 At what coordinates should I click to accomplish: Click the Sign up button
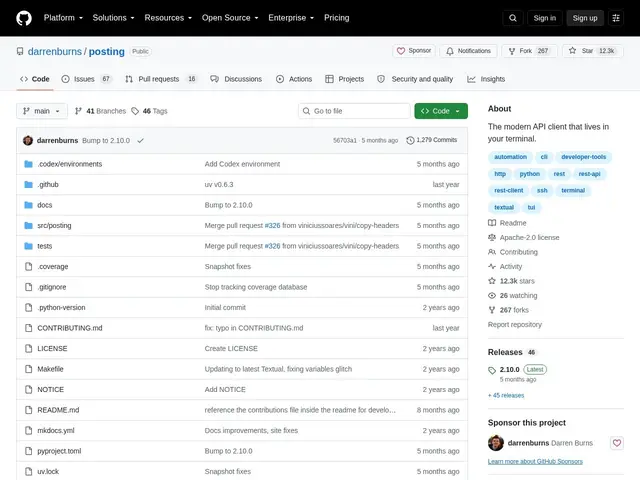coord(584,18)
